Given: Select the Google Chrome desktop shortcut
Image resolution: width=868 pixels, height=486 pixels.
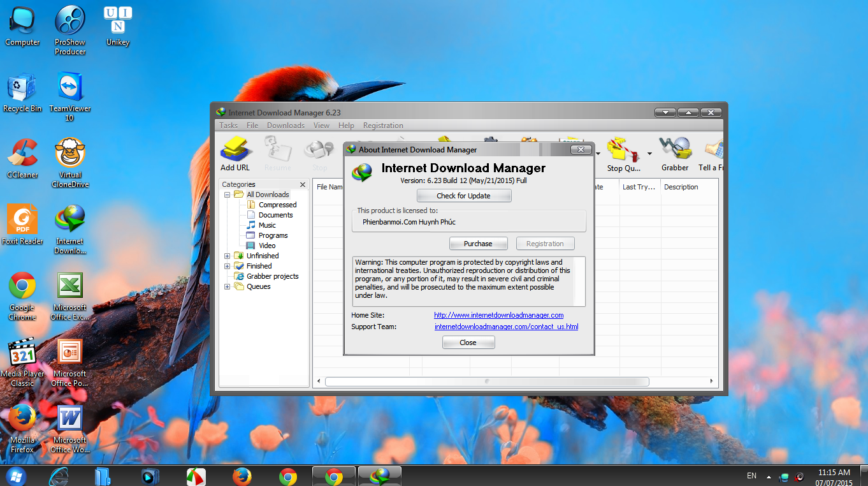Looking at the screenshot, I should point(22,296).
